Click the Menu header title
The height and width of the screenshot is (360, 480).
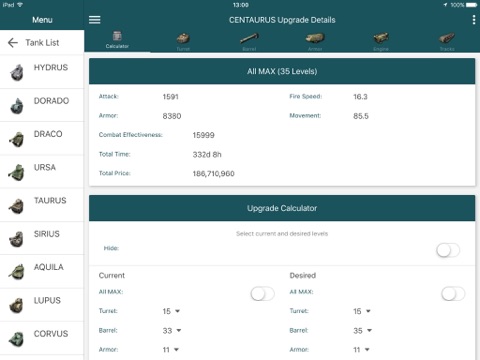(x=42, y=20)
